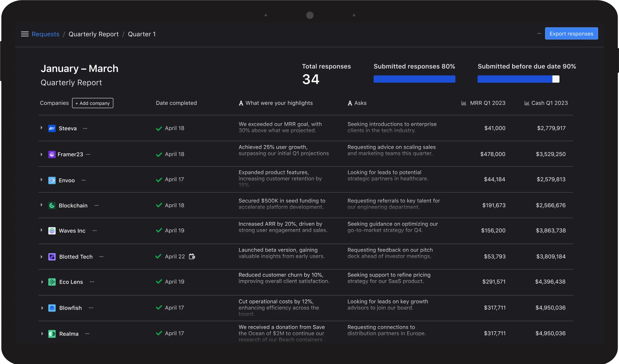This screenshot has width=619, height=364.
Task: Open the hamburger menu icon
Action: coord(25,34)
